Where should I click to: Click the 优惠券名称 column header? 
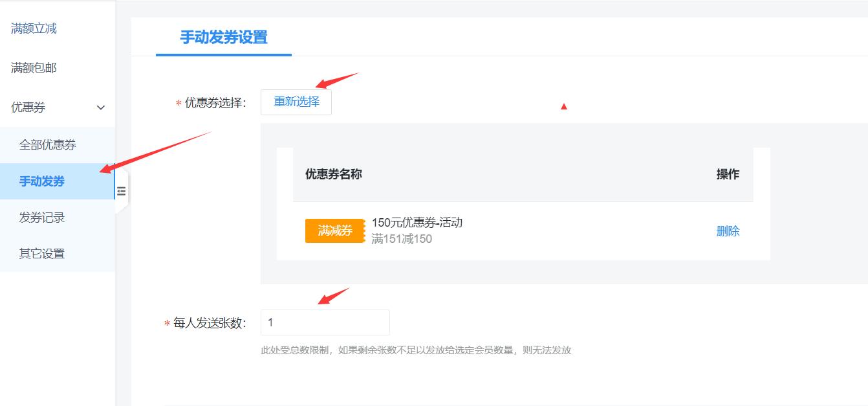pyautogui.click(x=334, y=174)
